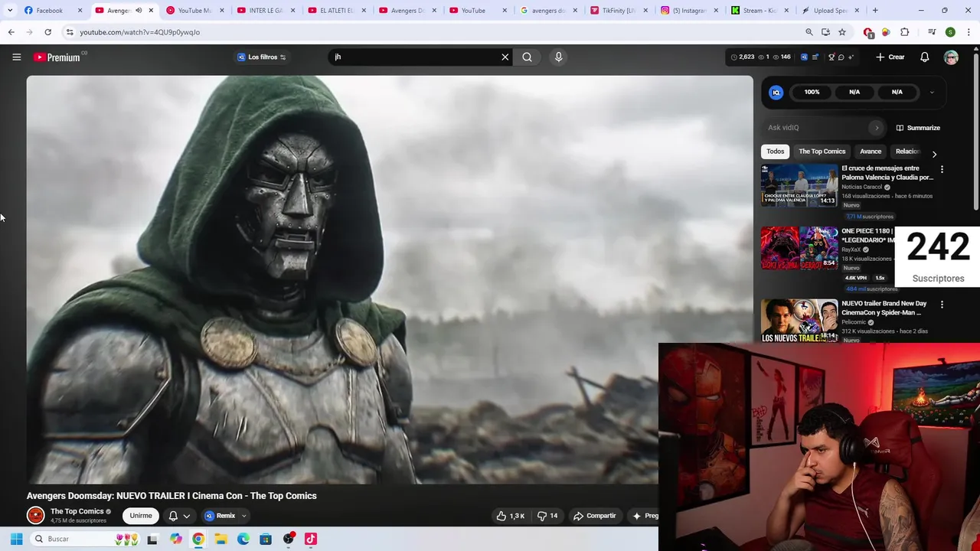Select the Todos filter chip
Screen dimensions: 980x551
[x=776, y=152]
